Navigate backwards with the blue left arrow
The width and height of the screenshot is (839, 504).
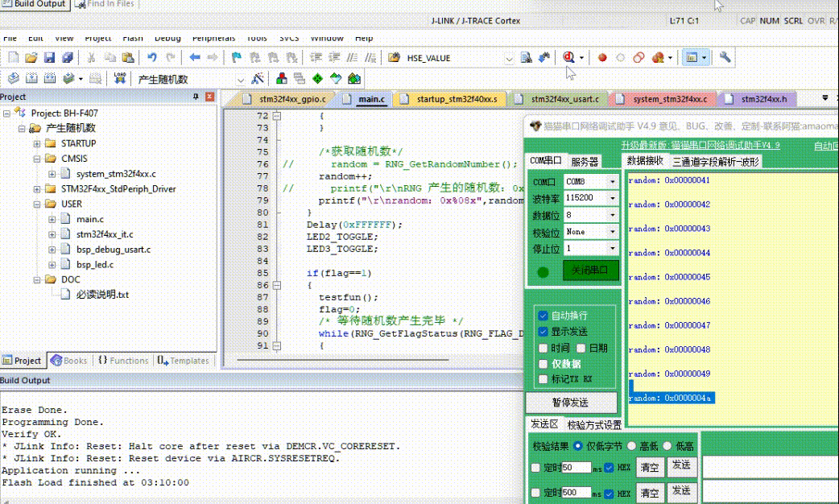tap(195, 57)
